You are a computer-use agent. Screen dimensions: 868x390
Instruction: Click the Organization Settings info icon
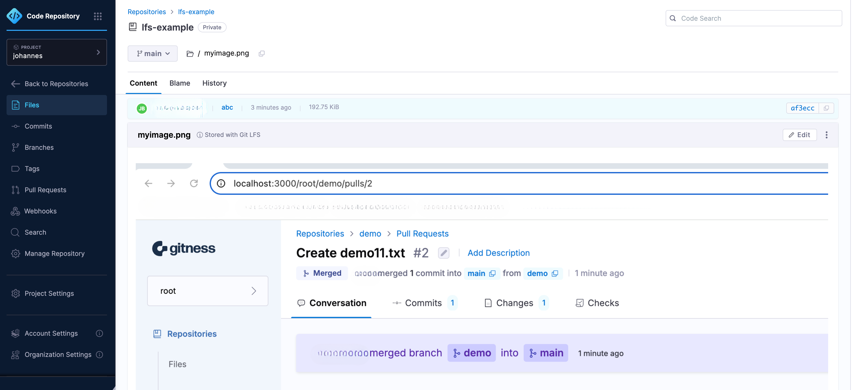click(x=99, y=355)
